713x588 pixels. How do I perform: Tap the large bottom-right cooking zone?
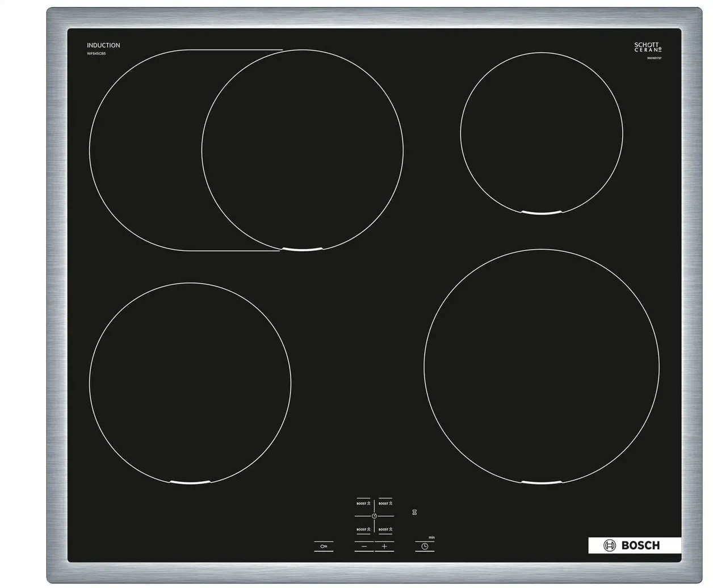(x=542, y=366)
